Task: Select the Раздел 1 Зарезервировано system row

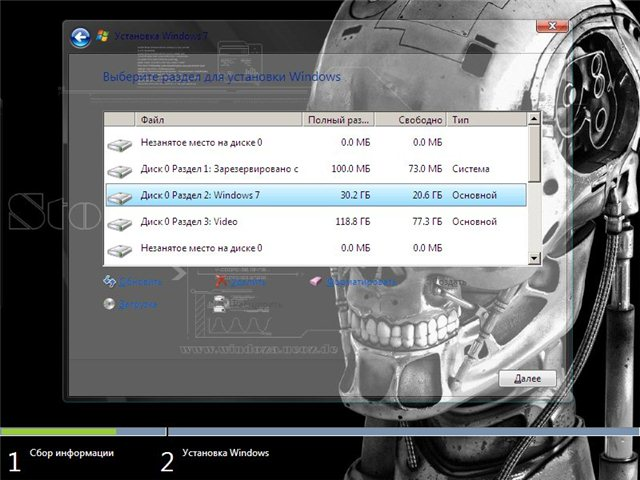Action: [x=300, y=169]
